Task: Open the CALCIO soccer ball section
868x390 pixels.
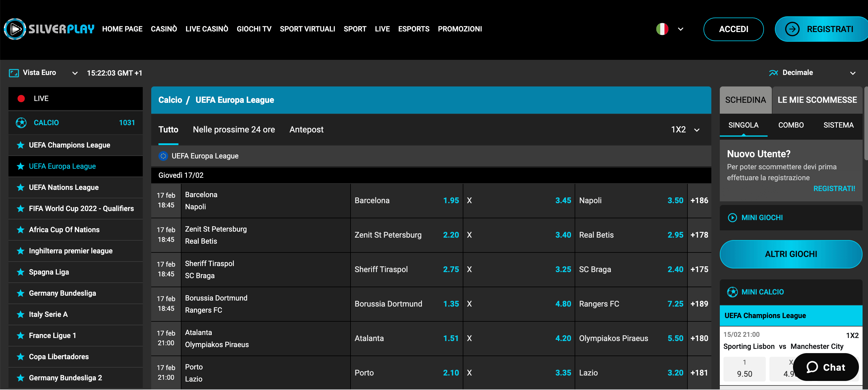Action: [21, 122]
